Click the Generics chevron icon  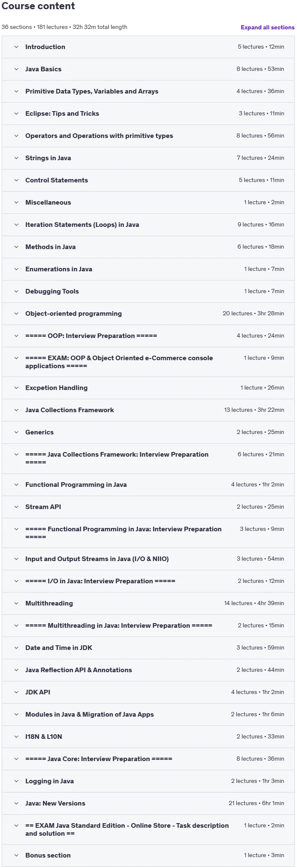16,432
